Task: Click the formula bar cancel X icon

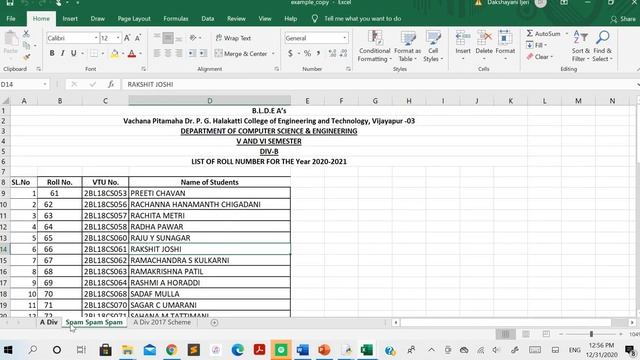Action: click(74, 84)
